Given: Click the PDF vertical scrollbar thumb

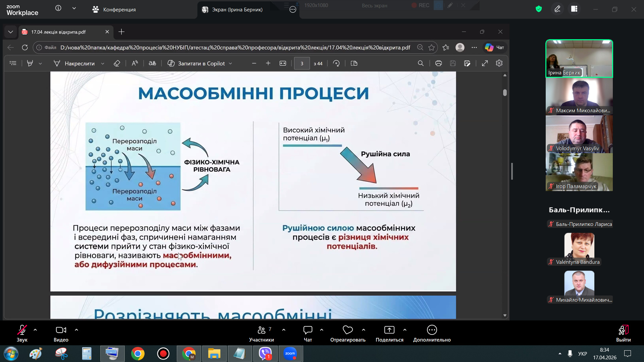Looking at the screenshot, I should coord(505,93).
